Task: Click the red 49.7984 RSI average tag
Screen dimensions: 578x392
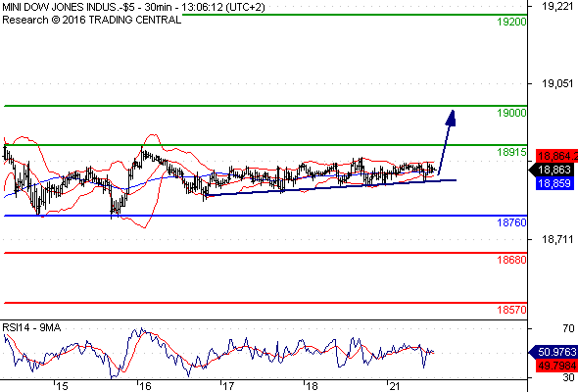Action: pyautogui.click(x=557, y=366)
